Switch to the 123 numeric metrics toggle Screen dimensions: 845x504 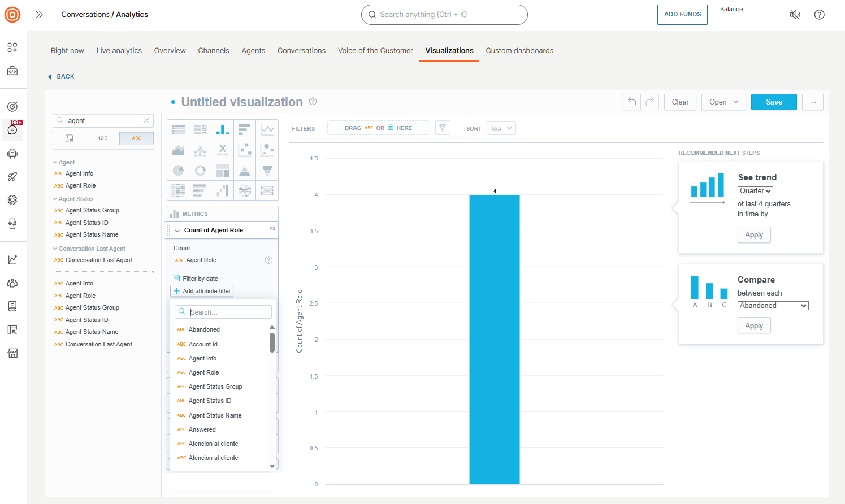(x=103, y=138)
